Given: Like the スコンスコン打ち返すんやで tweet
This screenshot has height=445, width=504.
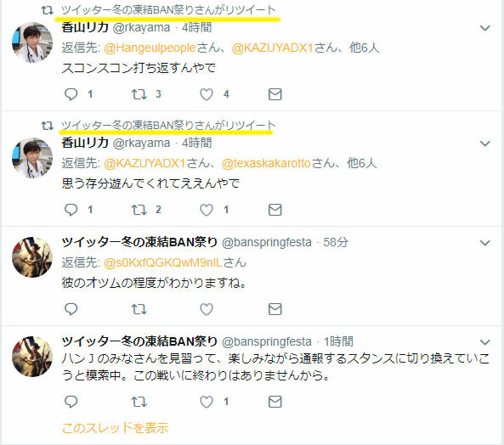Looking at the screenshot, I should tap(207, 94).
